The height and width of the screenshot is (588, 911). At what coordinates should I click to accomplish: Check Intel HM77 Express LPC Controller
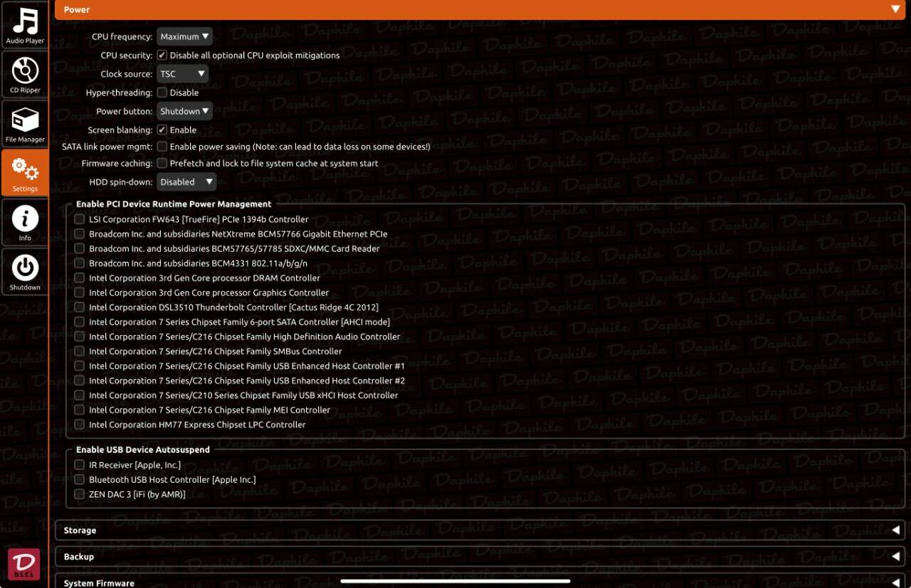click(x=80, y=425)
